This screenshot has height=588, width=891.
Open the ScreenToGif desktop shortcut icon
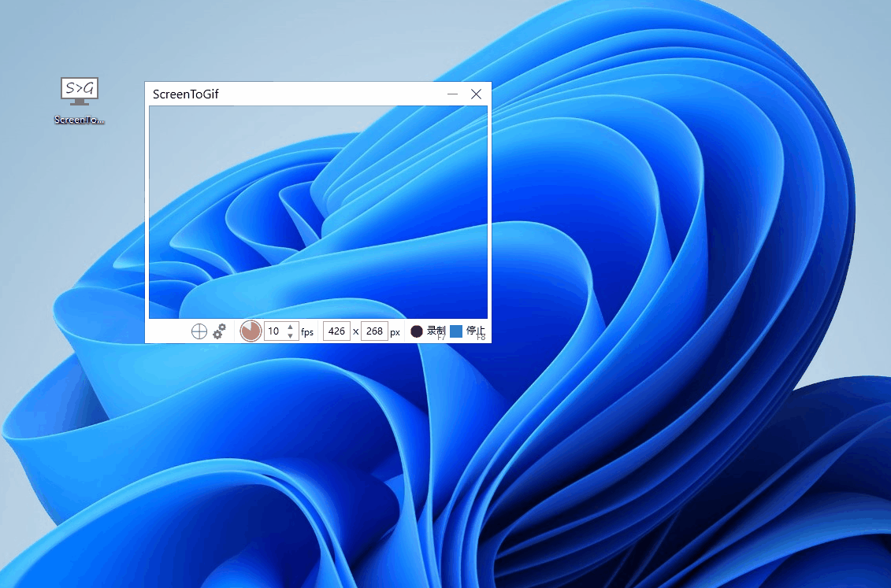click(x=80, y=101)
